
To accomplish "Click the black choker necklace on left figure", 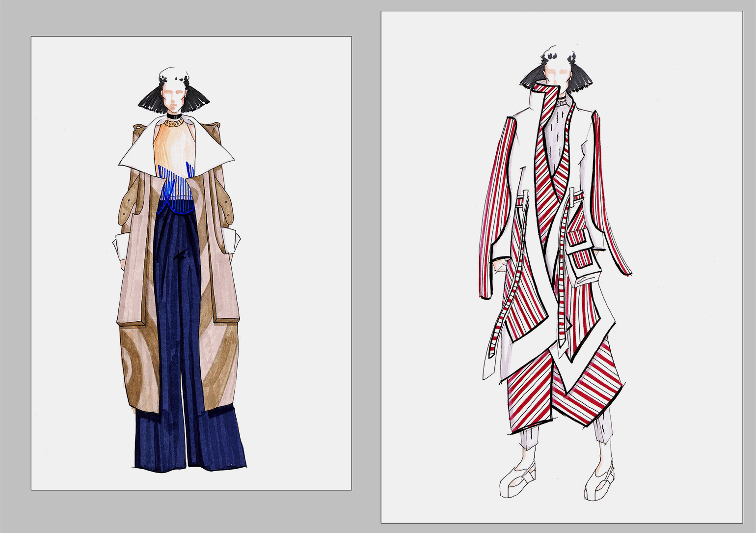I will click(x=173, y=118).
